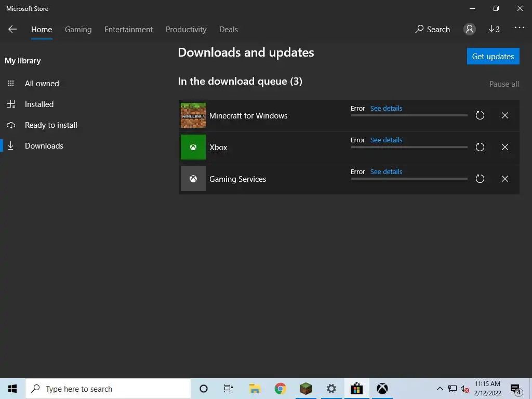Select Installed in My library sidebar
This screenshot has height=399, width=532.
pos(39,104)
